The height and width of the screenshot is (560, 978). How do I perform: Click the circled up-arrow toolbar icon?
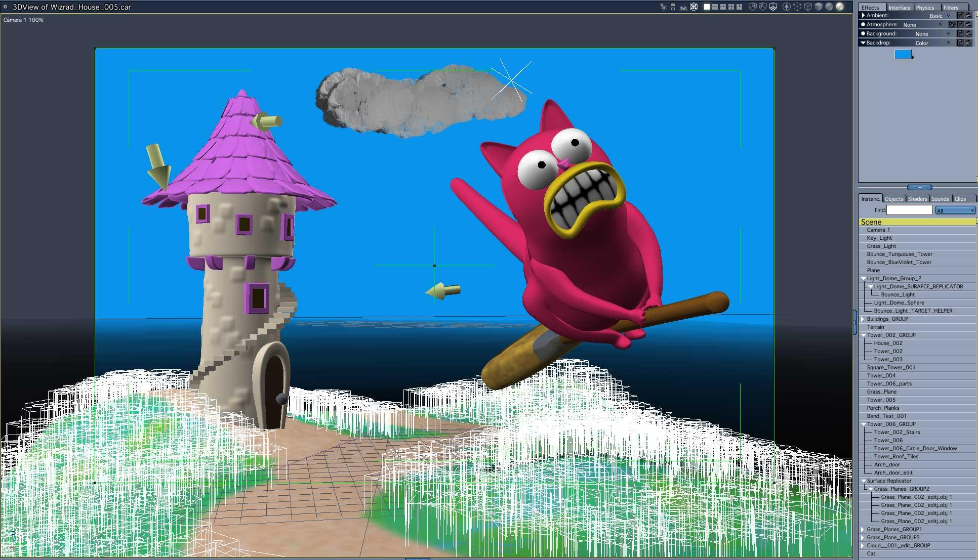coord(786,7)
